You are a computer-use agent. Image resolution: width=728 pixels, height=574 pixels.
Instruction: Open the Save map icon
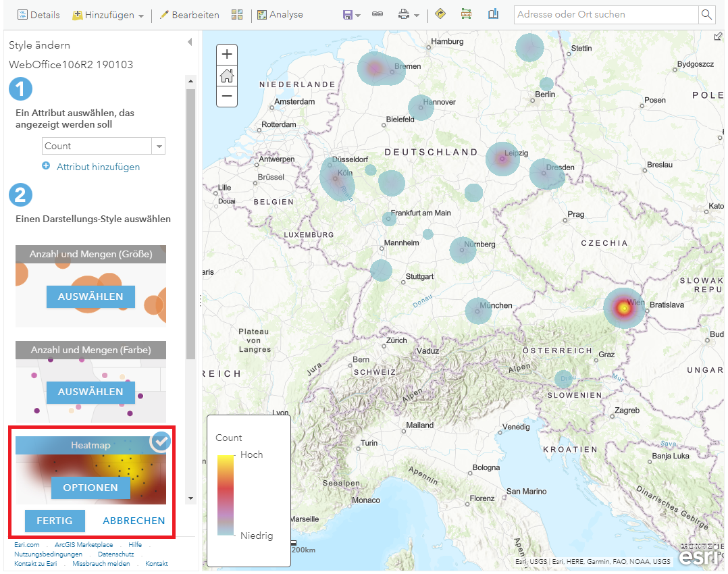[x=347, y=14]
